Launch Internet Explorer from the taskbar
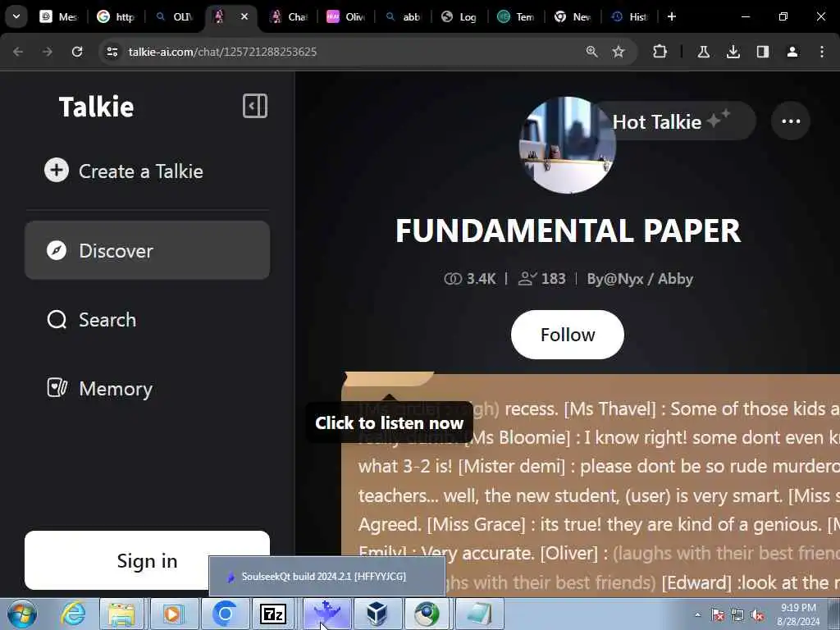Screen dimensions: 840x630 [x=73, y=614]
